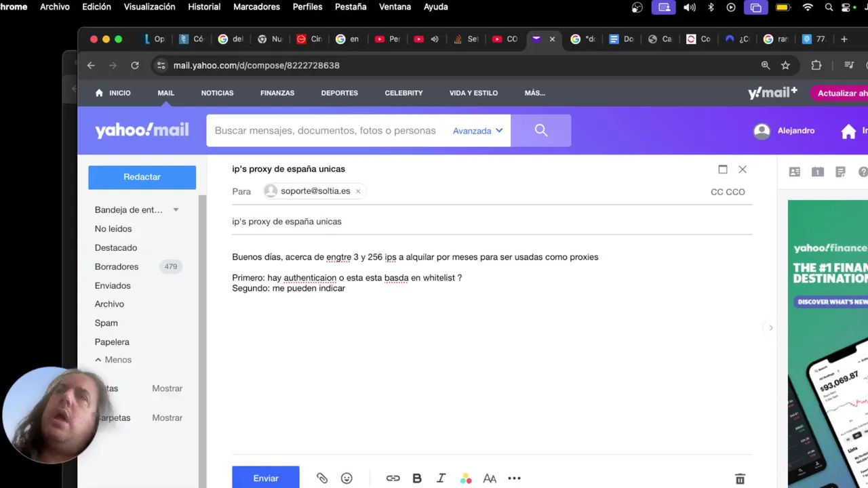Run the search with magnifier button

pyautogui.click(x=541, y=130)
